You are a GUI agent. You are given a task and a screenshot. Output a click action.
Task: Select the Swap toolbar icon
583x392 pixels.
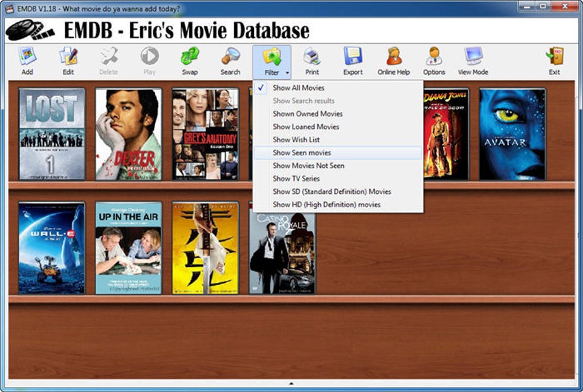tap(190, 61)
